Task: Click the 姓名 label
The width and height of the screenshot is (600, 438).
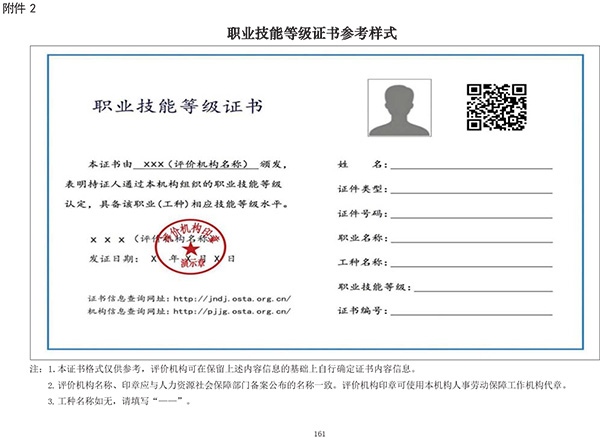Action: tap(362, 164)
